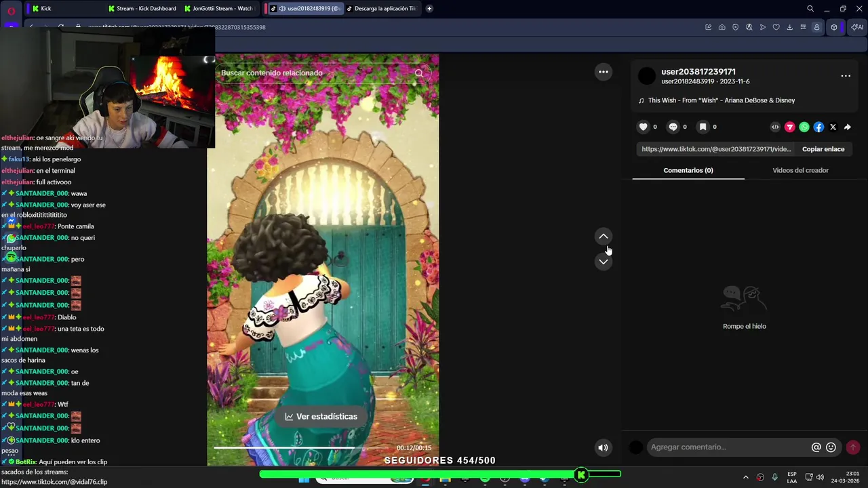Open the edit page icon in address bar
Viewport: 868px width, 488px height.
pos(708,27)
